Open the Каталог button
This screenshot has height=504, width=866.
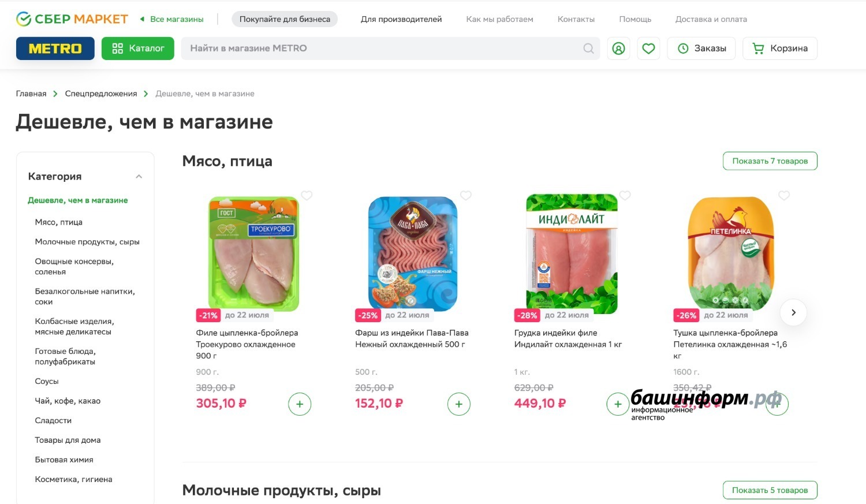coord(138,48)
